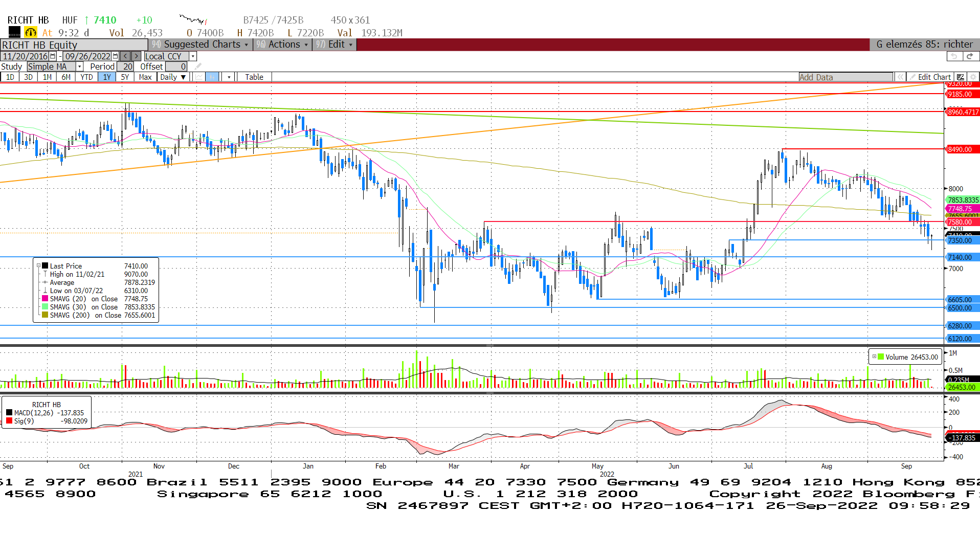Select the candlestick chart type icon
Image resolution: width=980 pixels, height=534 pixels.
point(212,77)
